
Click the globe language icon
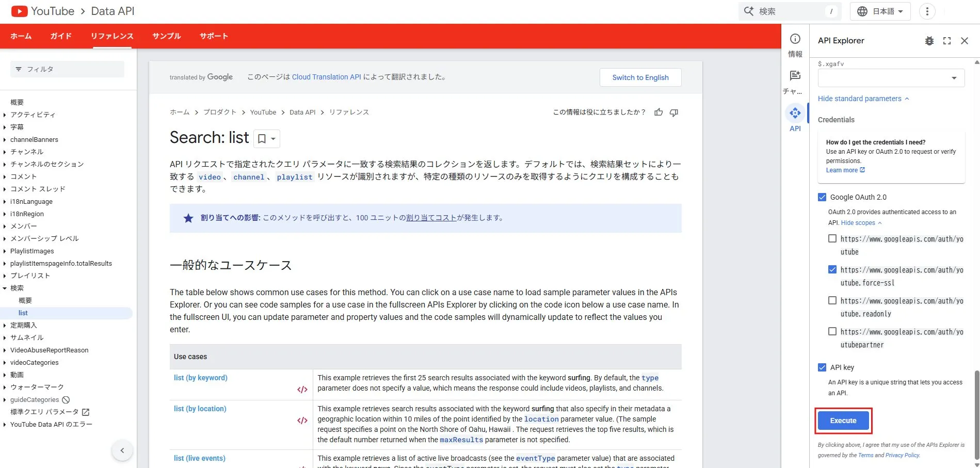(x=862, y=11)
